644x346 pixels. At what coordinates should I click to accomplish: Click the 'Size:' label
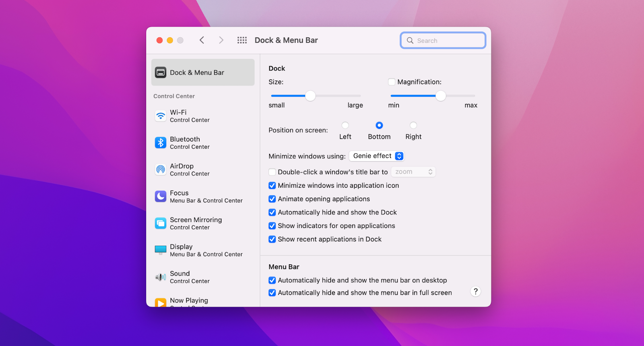[276, 82]
